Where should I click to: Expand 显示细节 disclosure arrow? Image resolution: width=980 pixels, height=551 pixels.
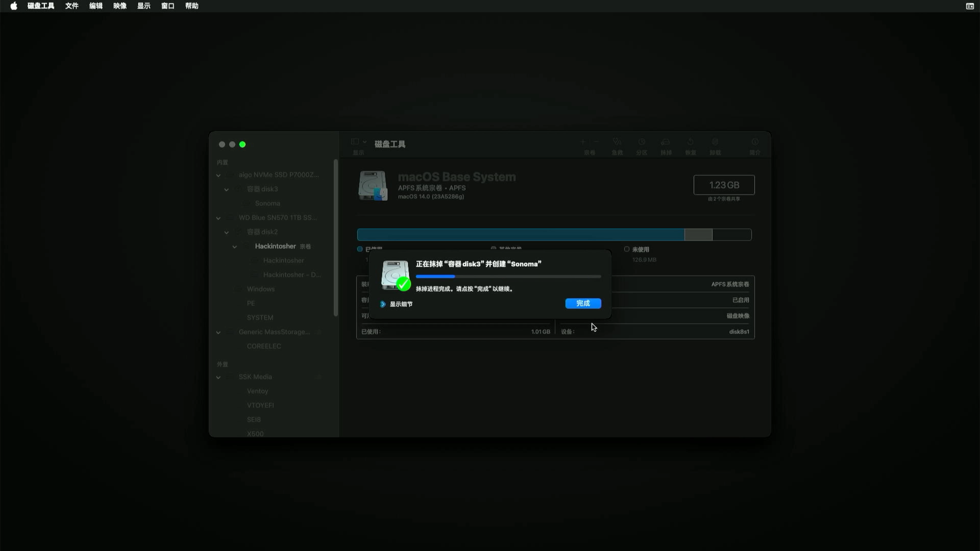click(x=383, y=304)
